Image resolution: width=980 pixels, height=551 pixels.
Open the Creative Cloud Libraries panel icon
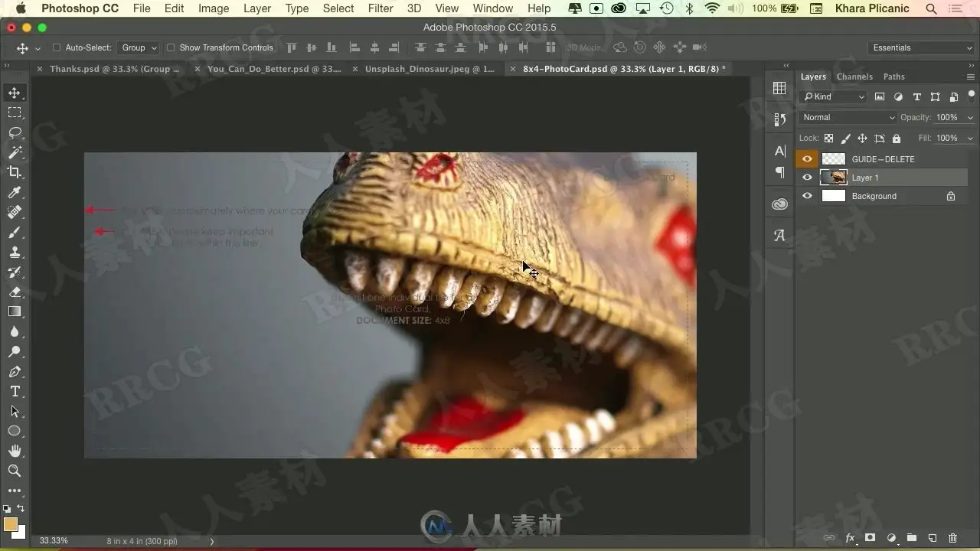coord(779,204)
